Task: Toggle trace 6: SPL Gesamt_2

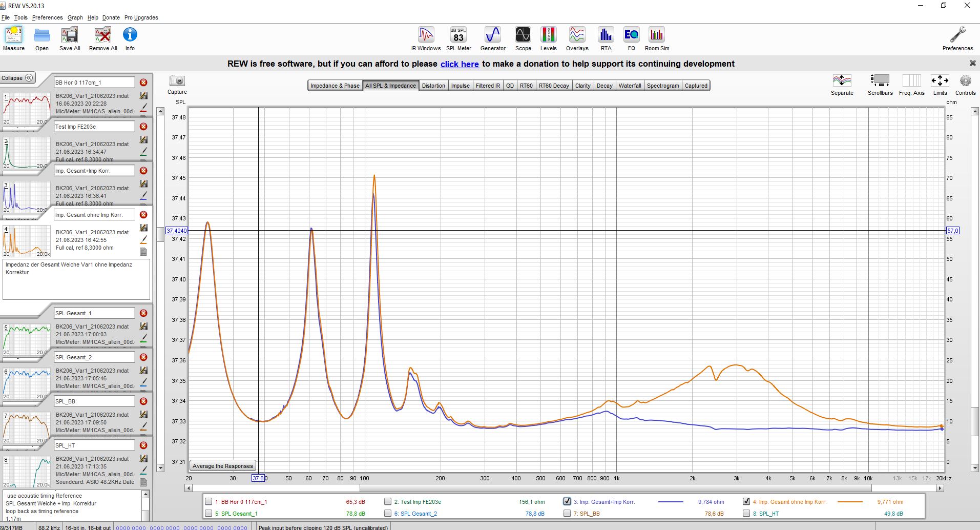Action: click(388, 513)
